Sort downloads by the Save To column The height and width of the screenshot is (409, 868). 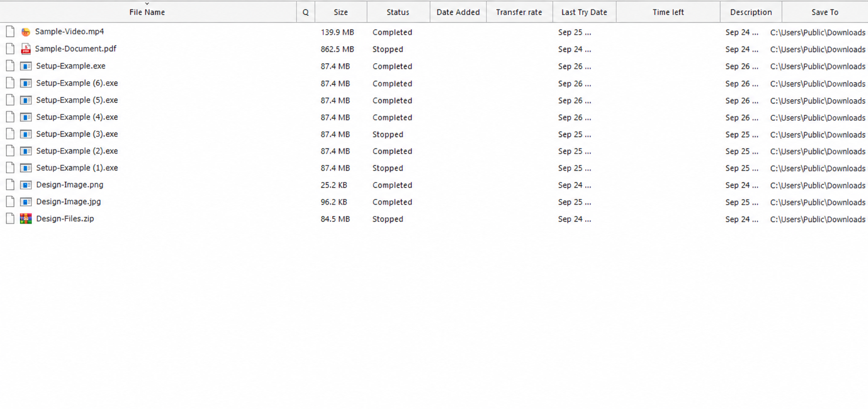click(x=825, y=12)
